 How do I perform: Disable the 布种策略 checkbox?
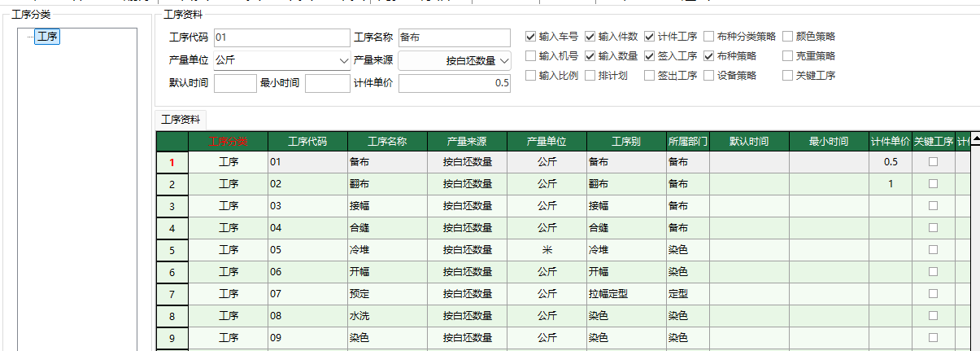709,56
